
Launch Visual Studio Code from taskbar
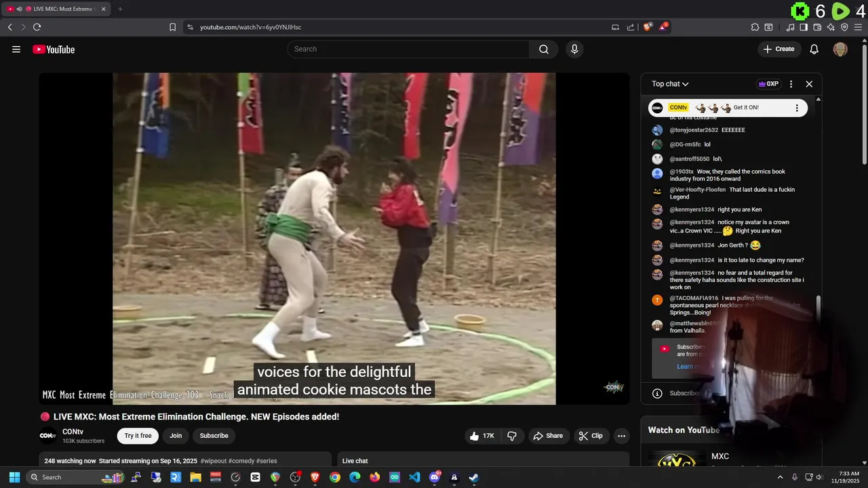[x=414, y=477]
